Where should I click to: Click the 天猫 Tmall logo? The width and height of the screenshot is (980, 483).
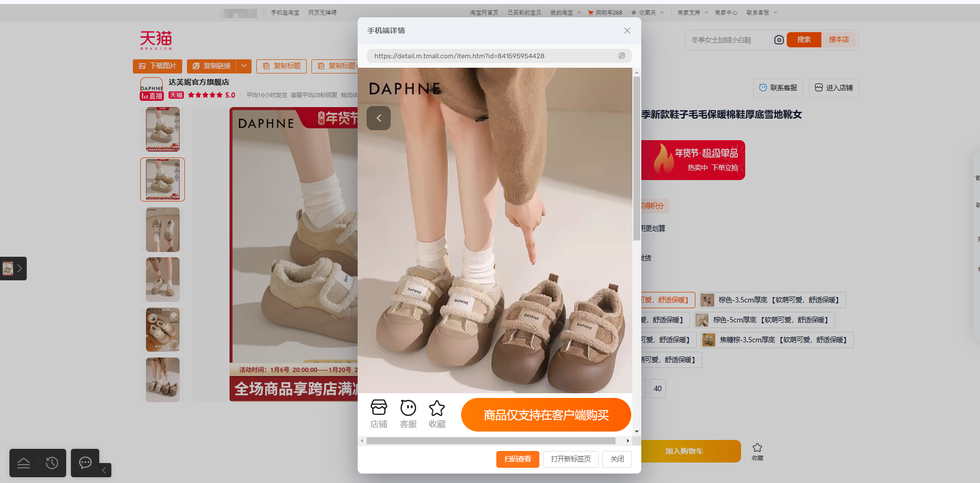[156, 40]
